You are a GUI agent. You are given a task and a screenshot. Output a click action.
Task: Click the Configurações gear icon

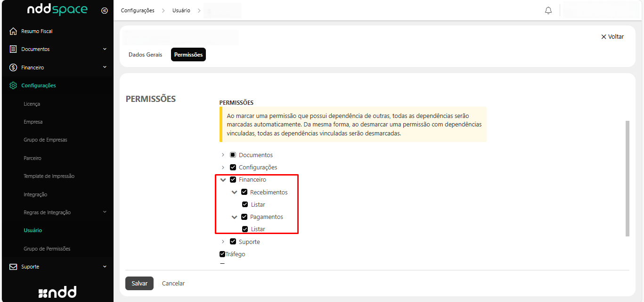[13, 85]
